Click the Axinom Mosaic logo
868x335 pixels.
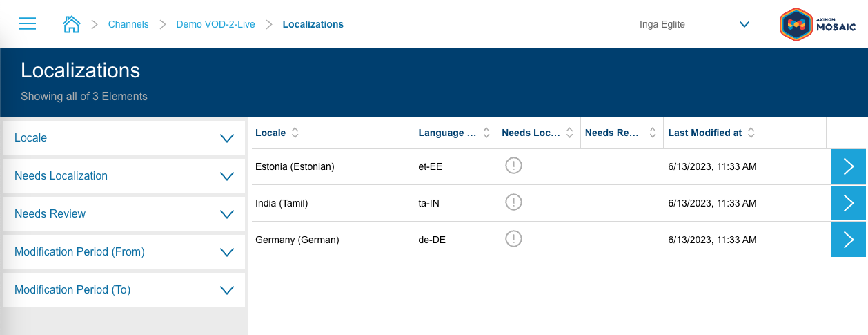(818, 25)
